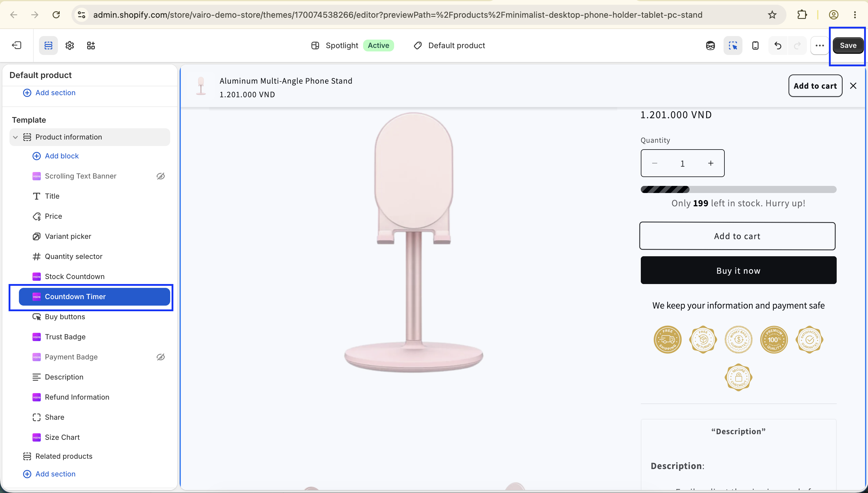868x493 pixels.
Task: Click the Free Shipping trust badge
Action: (667, 340)
